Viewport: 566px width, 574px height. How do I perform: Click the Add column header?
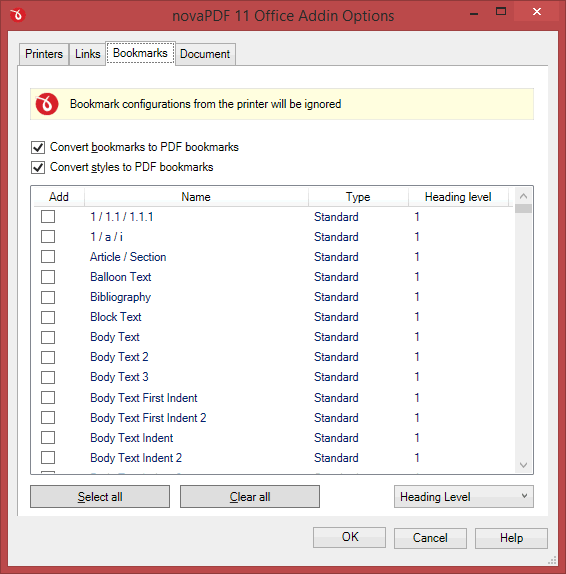59,197
